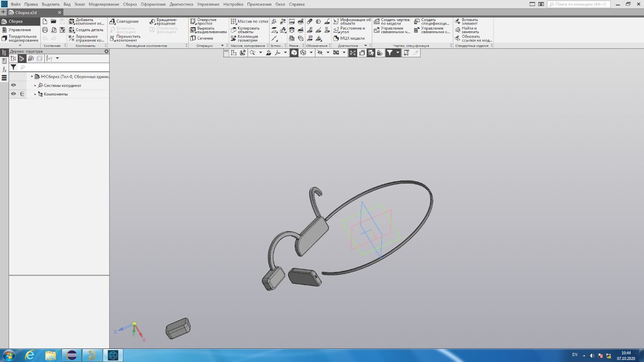Open the Диагностика menu
This screenshot has height=362, width=644.
pos(181,4)
